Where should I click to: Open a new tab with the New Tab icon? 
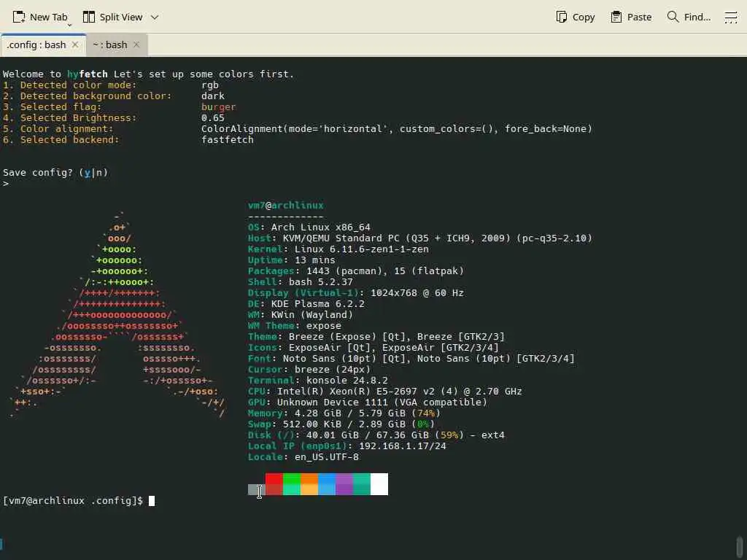point(18,17)
